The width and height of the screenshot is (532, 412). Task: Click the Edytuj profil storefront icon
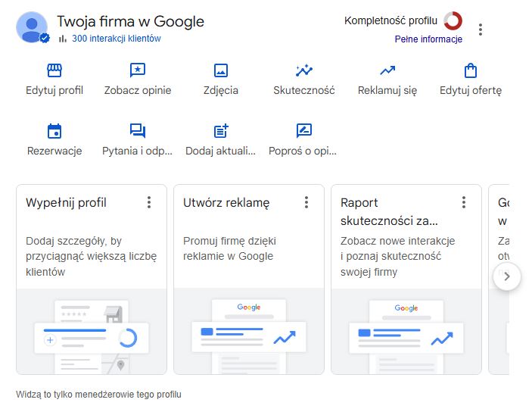pyautogui.click(x=54, y=70)
